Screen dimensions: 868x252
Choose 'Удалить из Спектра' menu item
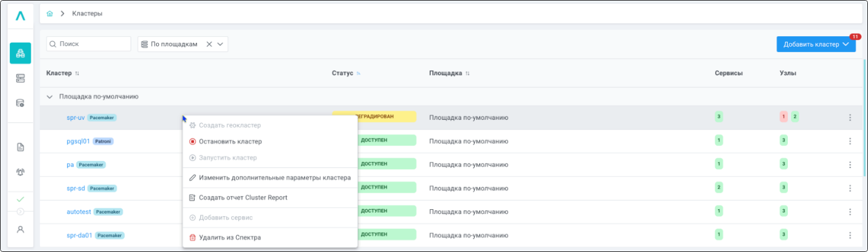click(230, 238)
